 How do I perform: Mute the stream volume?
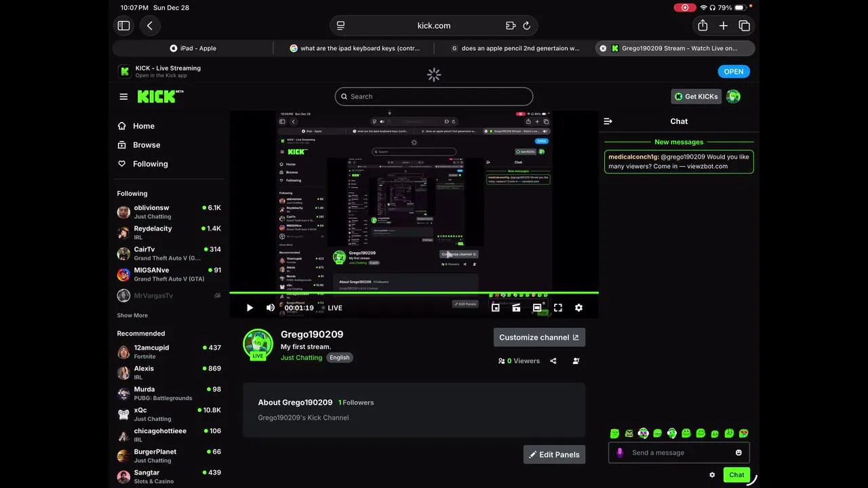pyautogui.click(x=271, y=308)
